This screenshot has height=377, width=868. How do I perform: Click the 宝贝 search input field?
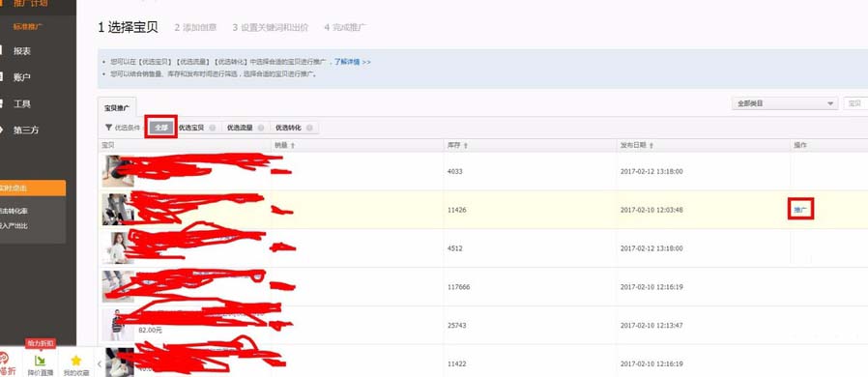(x=855, y=103)
